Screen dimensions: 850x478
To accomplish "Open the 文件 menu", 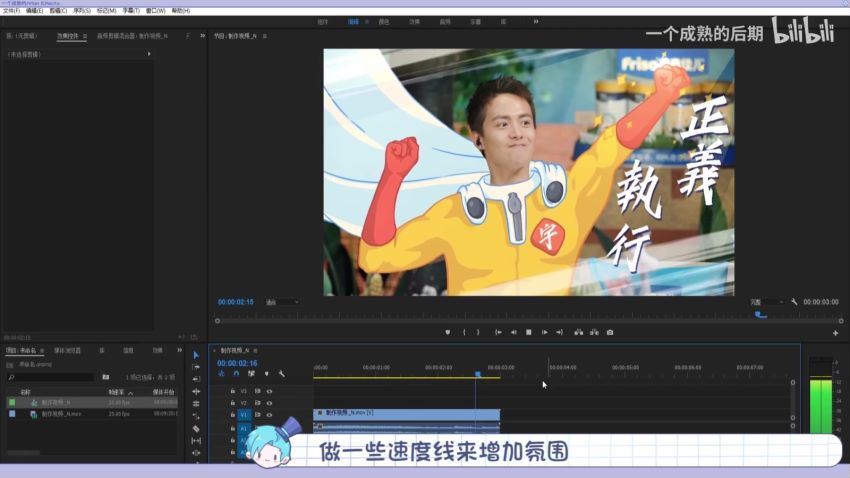I will pyautogui.click(x=11, y=11).
